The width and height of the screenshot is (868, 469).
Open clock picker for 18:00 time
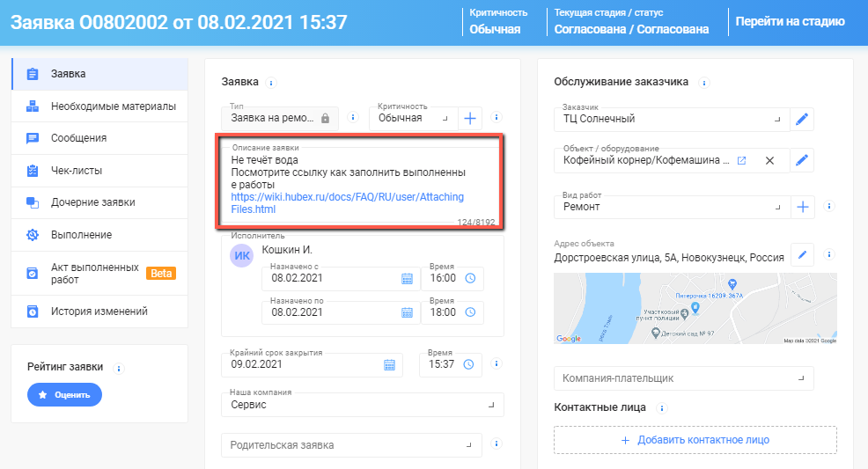[470, 312]
